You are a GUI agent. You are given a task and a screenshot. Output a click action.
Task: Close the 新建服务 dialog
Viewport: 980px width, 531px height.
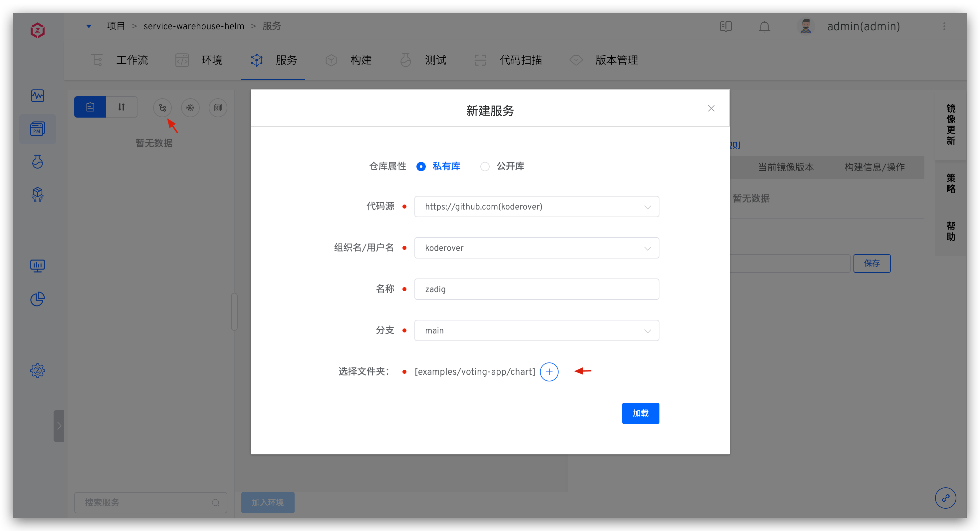click(x=711, y=109)
